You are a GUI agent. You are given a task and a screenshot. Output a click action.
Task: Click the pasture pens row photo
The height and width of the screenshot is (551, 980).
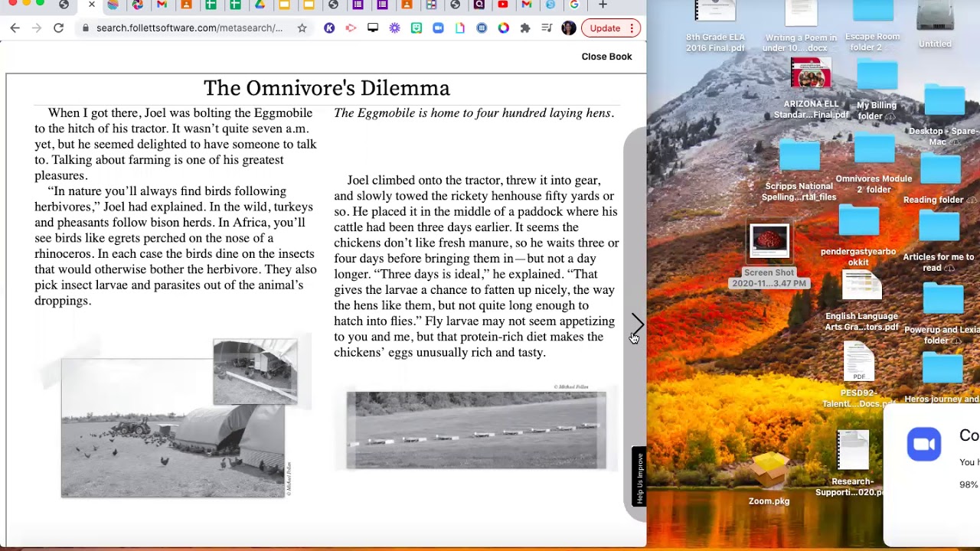pyautogui.click(x=476, y=430)
